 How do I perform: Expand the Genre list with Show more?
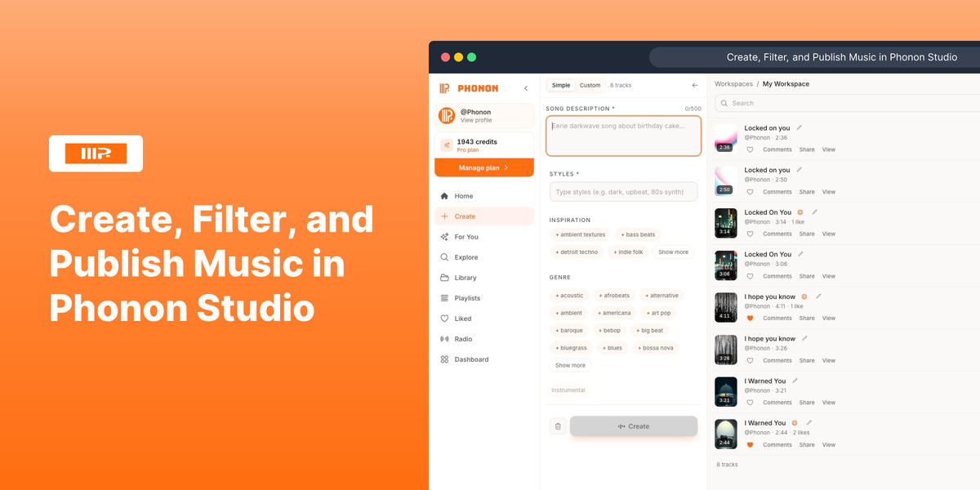tap(570, 366)
